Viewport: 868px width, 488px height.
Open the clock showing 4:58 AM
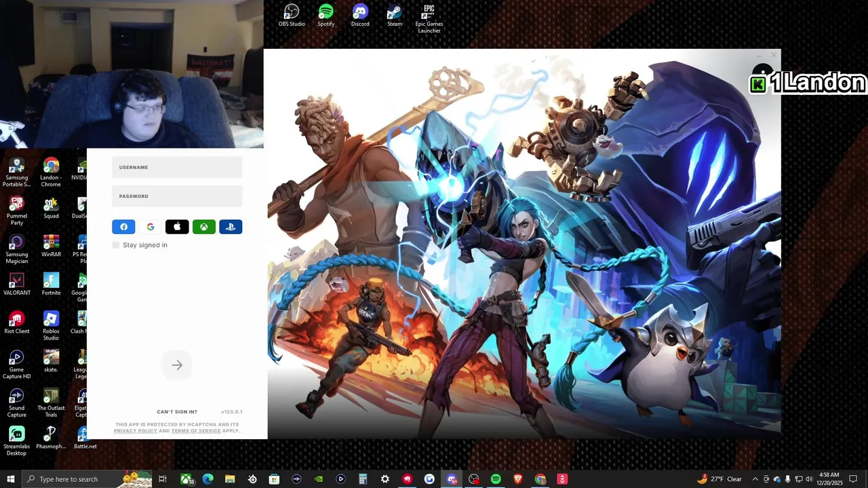pyautogui.click(x=829, y=479)
